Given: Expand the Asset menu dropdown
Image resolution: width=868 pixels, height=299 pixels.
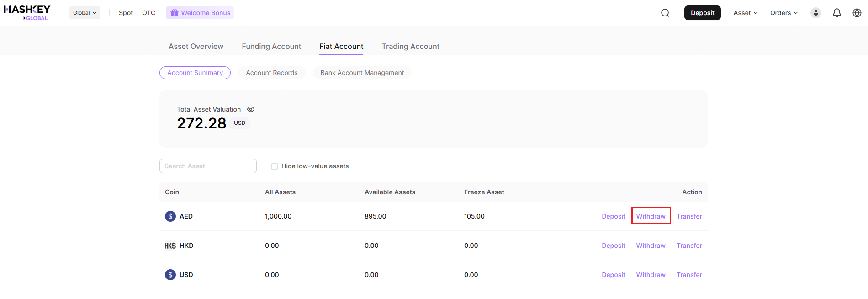Looking at the screenshot, I should click(745, 13).
